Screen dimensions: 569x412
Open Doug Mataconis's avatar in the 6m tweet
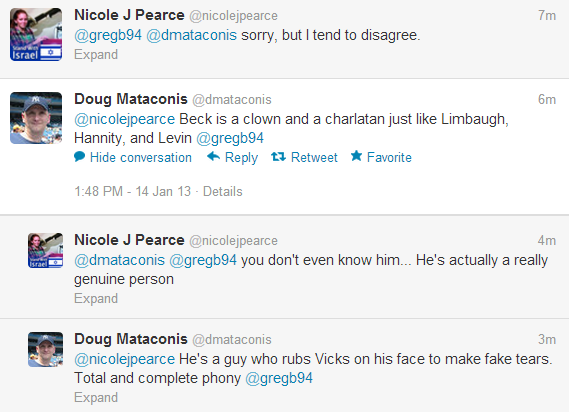point(36,118)
